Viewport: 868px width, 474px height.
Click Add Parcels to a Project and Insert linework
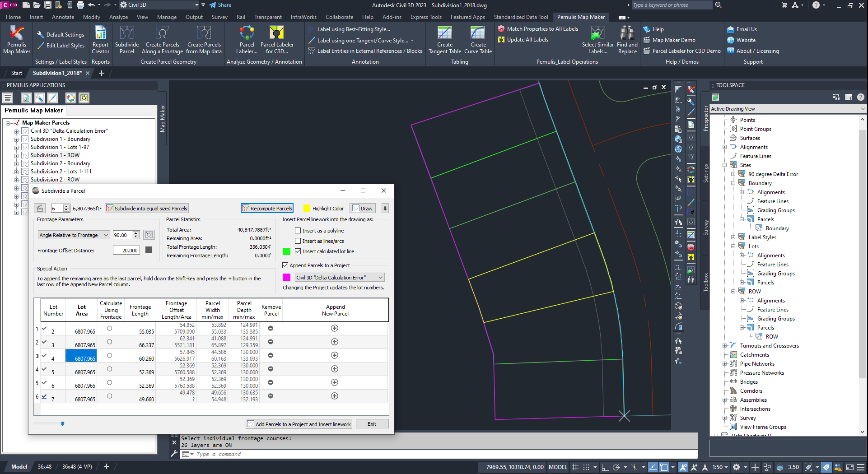(299, 424)
